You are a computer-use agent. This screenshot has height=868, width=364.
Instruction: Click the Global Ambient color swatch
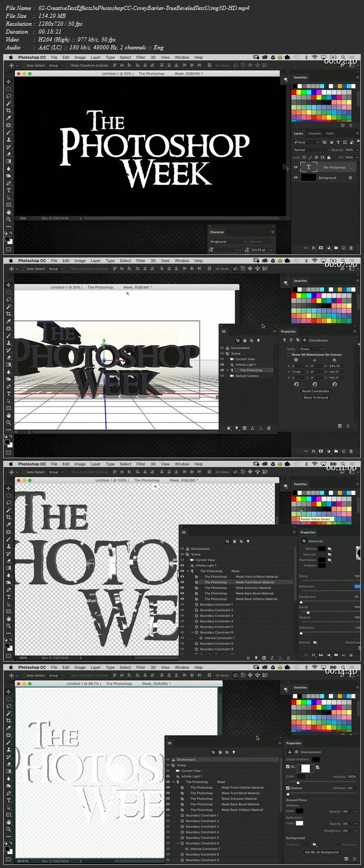316,759
